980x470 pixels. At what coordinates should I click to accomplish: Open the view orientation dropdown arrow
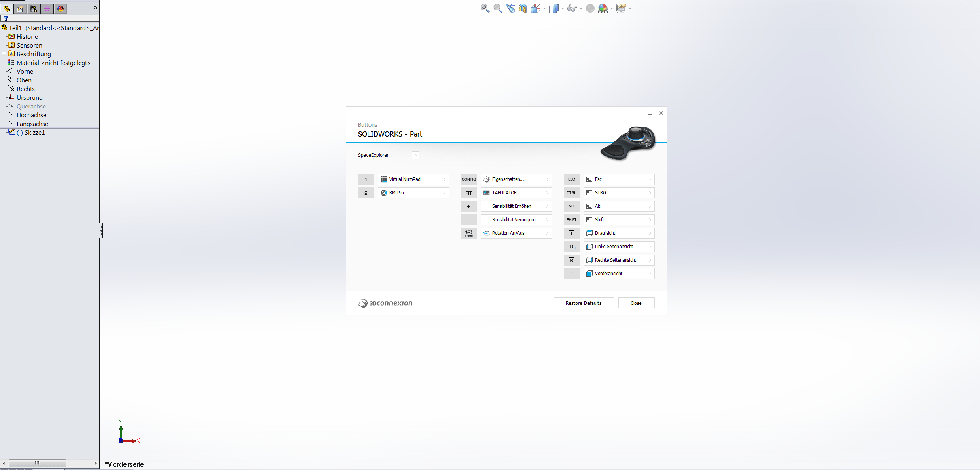[x=544, y=8]
